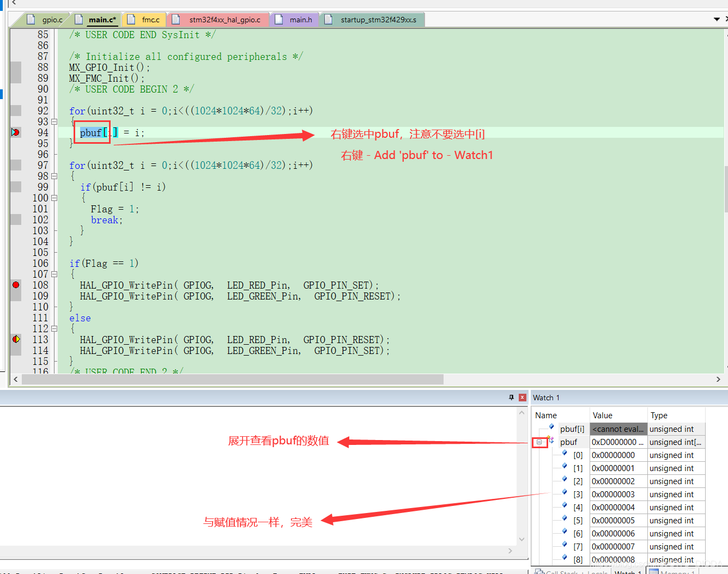Viewport: 728px width, 574px height.
Task: Click the editor horizontal scroll left arrow
Action: point(15,379)
